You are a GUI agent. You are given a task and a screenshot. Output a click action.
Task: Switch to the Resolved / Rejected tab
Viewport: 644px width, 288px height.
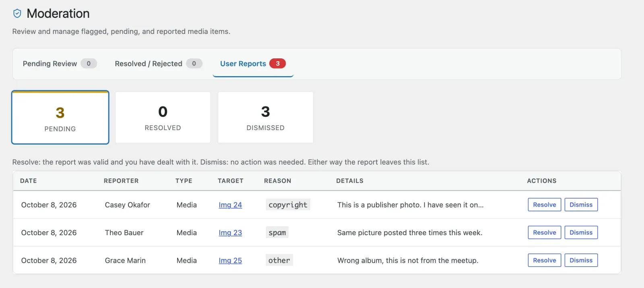(x=158, y=64)
